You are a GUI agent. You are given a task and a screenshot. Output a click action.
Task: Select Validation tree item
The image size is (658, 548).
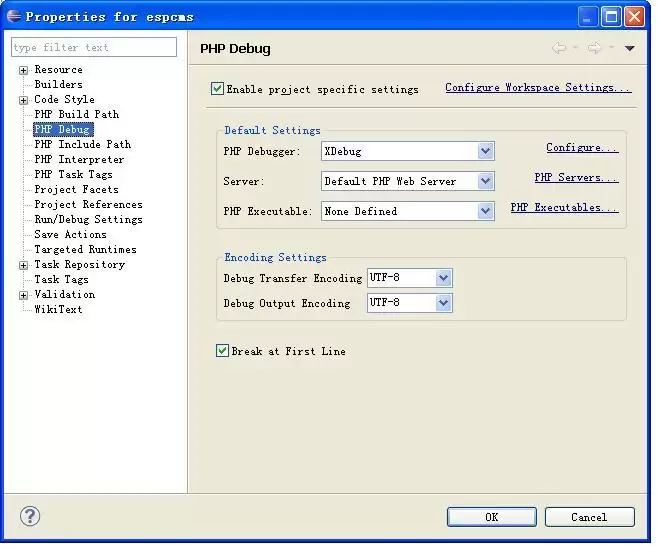click(x=65, y=295)
